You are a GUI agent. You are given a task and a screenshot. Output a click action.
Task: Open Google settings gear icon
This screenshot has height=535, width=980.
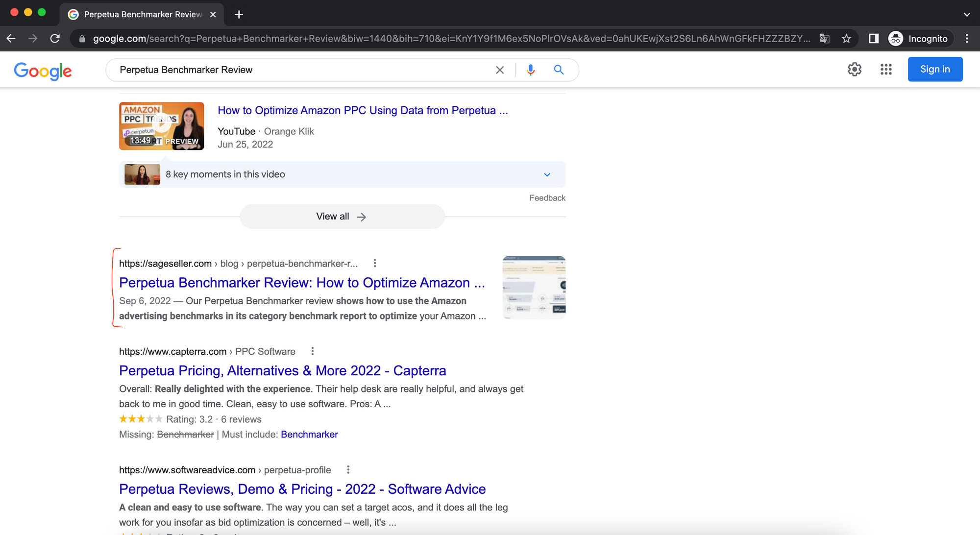[x=854, y=69]
